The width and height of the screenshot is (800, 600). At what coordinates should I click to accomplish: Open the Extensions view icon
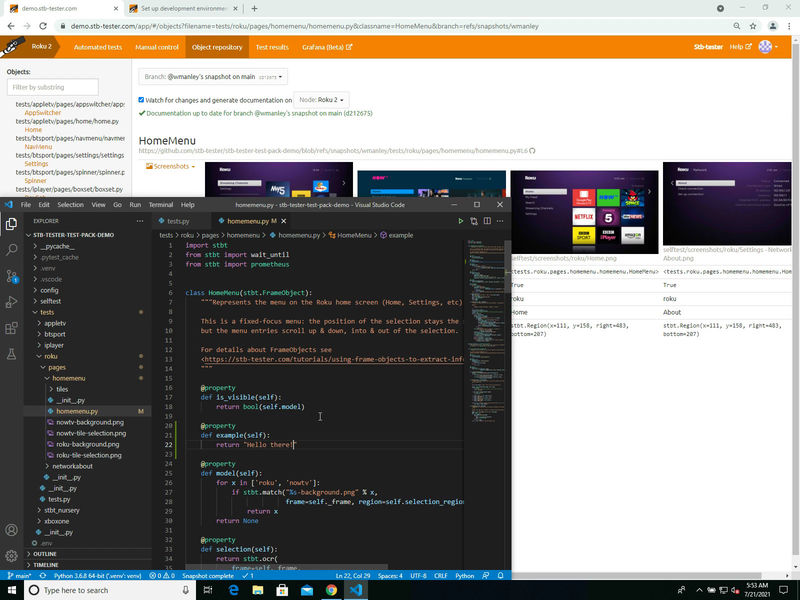(x=11, y=327)
